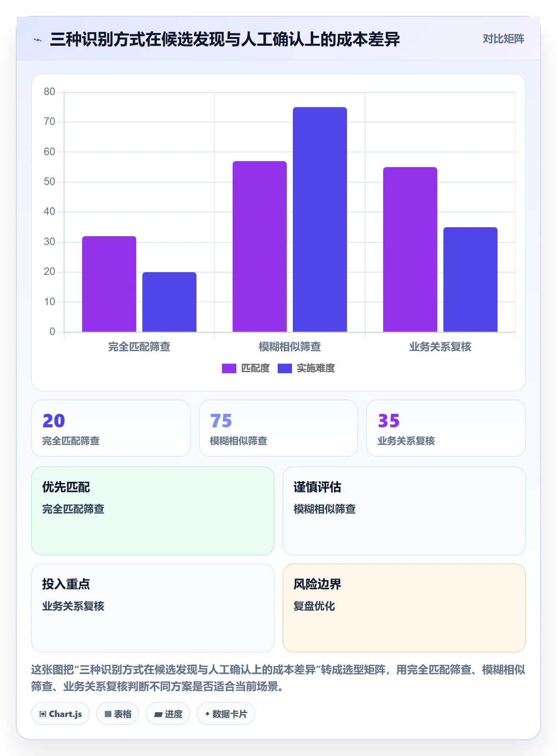Screen dimensions: 557x756
Task: Click the 模糊相似筛查 x-axis label
Action: 290,347
